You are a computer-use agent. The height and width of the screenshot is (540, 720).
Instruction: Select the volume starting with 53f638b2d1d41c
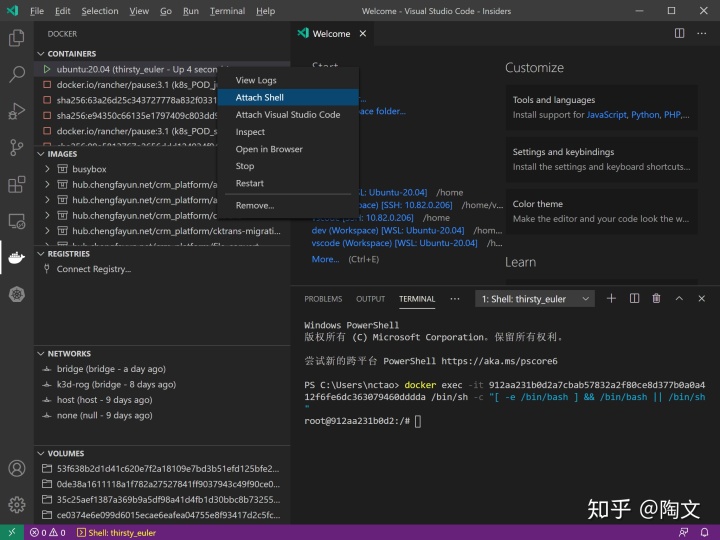[162, 469]
